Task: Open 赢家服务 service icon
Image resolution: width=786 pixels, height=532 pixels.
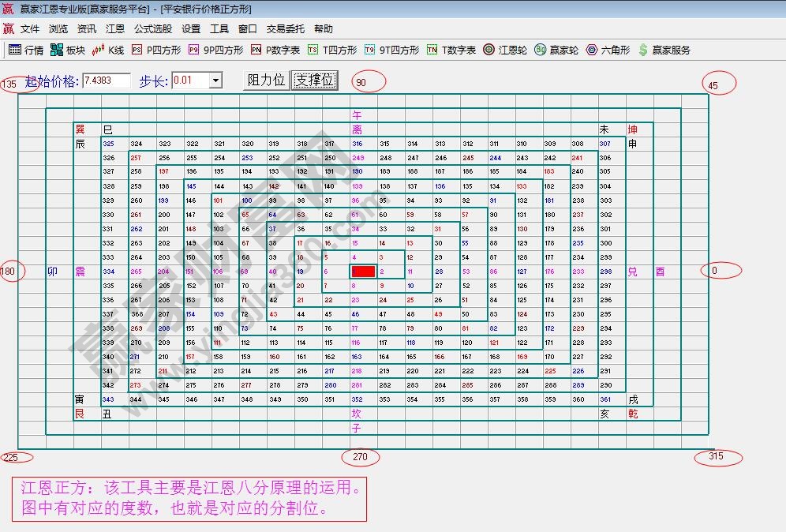Action: click(x=664, y=50)
